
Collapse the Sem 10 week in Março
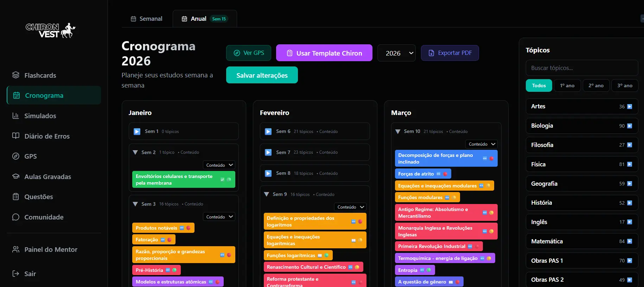398,132
